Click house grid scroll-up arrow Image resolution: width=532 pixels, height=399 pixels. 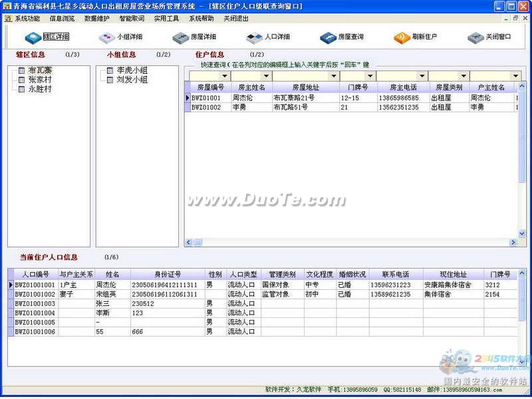click(x=522, y=86)
